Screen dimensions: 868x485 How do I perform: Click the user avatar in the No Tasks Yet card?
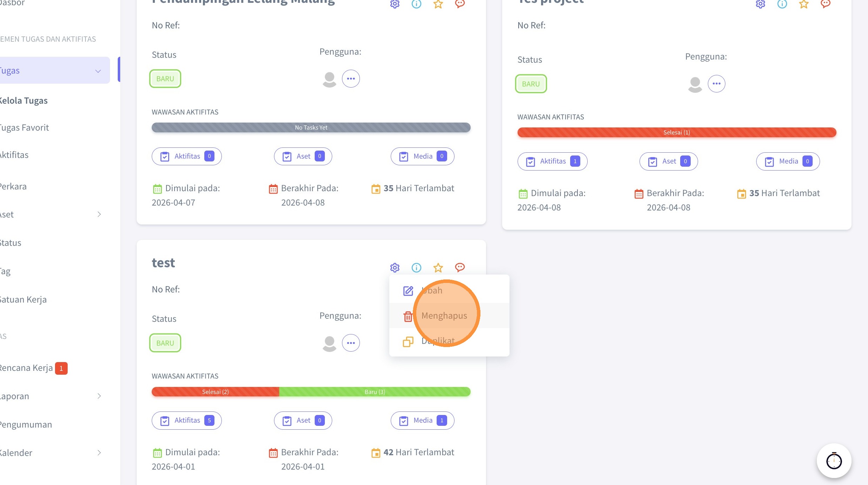(329, 79)
